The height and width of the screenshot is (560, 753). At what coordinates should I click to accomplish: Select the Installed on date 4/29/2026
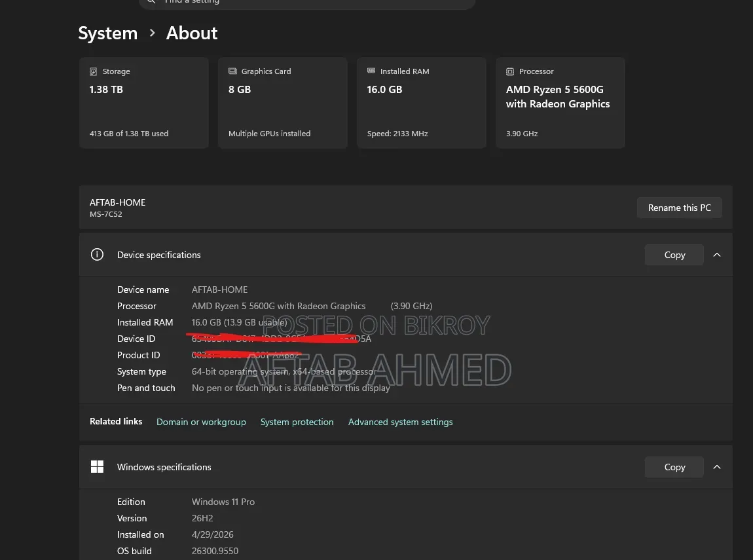(213, 534)
